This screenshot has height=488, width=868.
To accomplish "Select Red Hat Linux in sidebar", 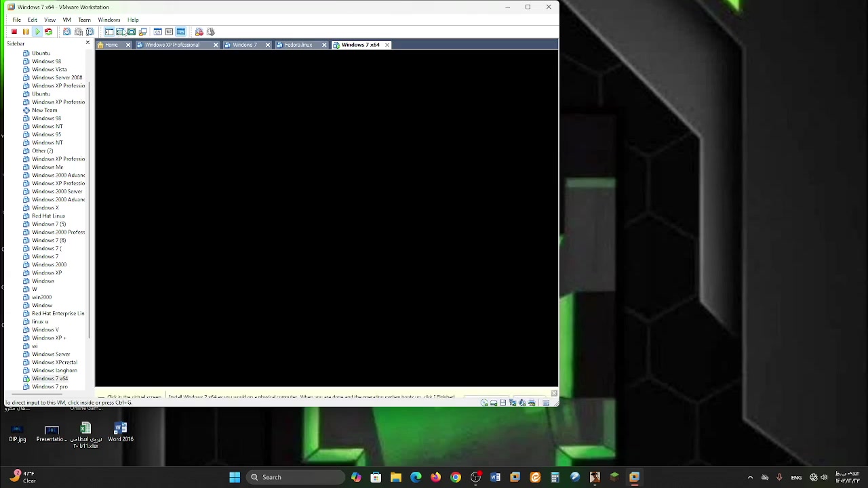I will point(48,216).
